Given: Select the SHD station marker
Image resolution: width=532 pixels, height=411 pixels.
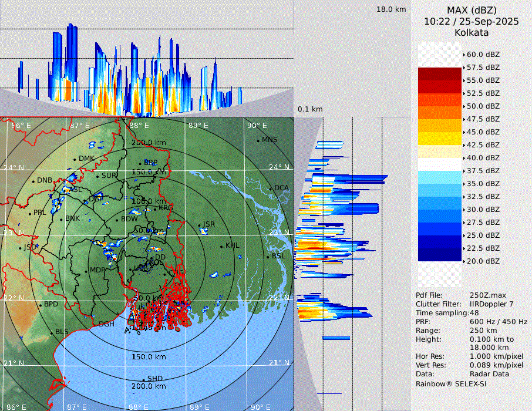Looking at the screenshot, I should click(143, 379).
